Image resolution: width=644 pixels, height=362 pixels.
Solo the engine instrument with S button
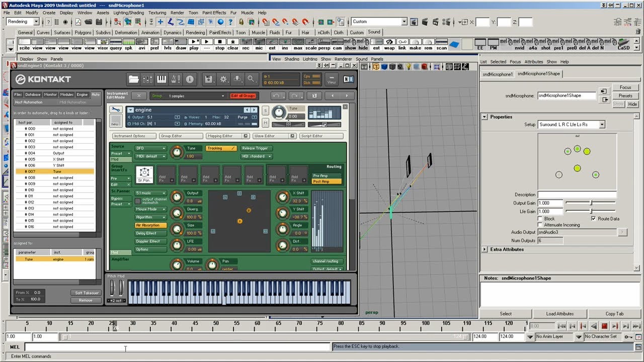pyautogui.click(x=266, y=111)
